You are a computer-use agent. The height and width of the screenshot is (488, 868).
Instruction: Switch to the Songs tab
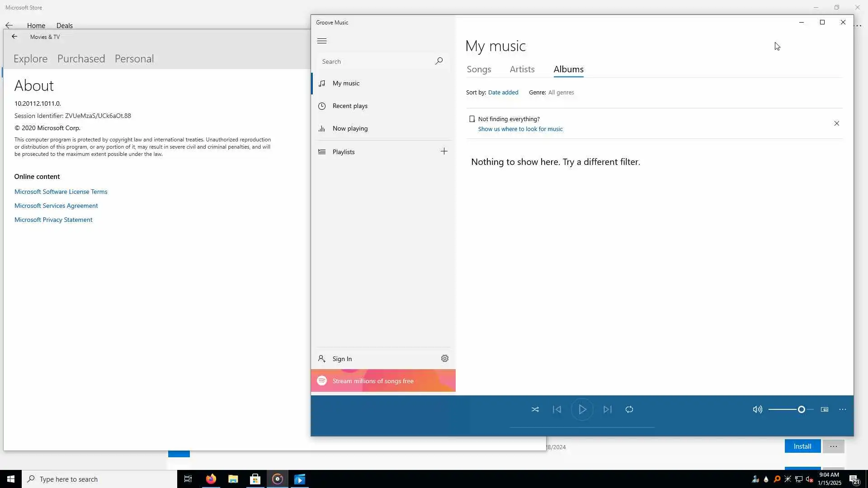(479, 69)
